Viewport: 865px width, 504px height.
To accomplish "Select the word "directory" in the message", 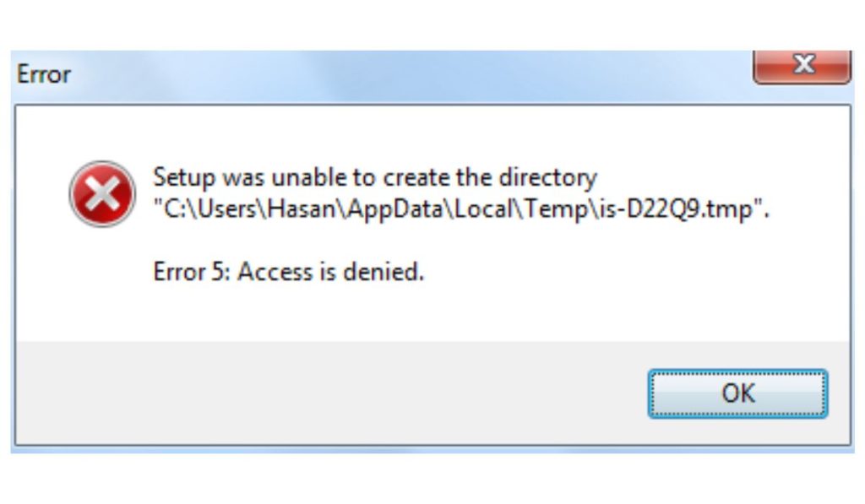I will click(x=546, y=179).
